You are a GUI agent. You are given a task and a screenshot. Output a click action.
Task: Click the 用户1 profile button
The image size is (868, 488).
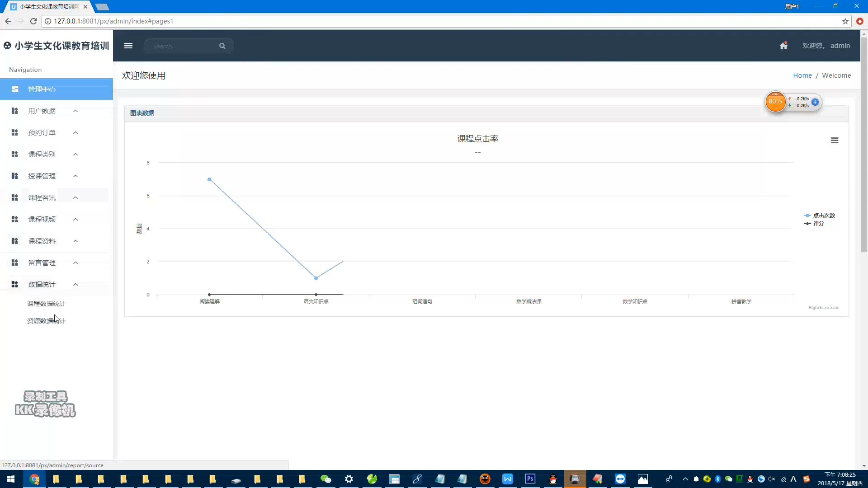pyautogui.click(x=792, y=6)
